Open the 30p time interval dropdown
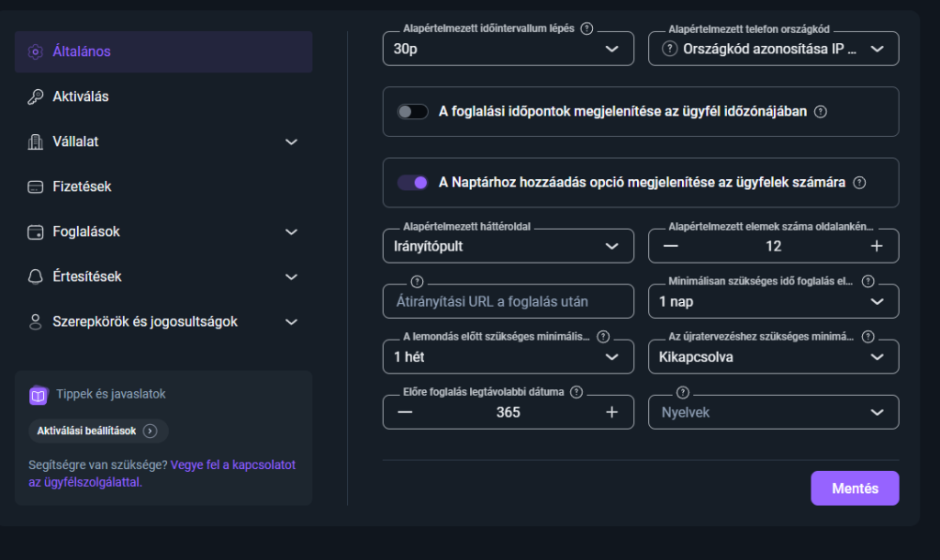Screen dimensions: 940x560 tap(508, 49)
